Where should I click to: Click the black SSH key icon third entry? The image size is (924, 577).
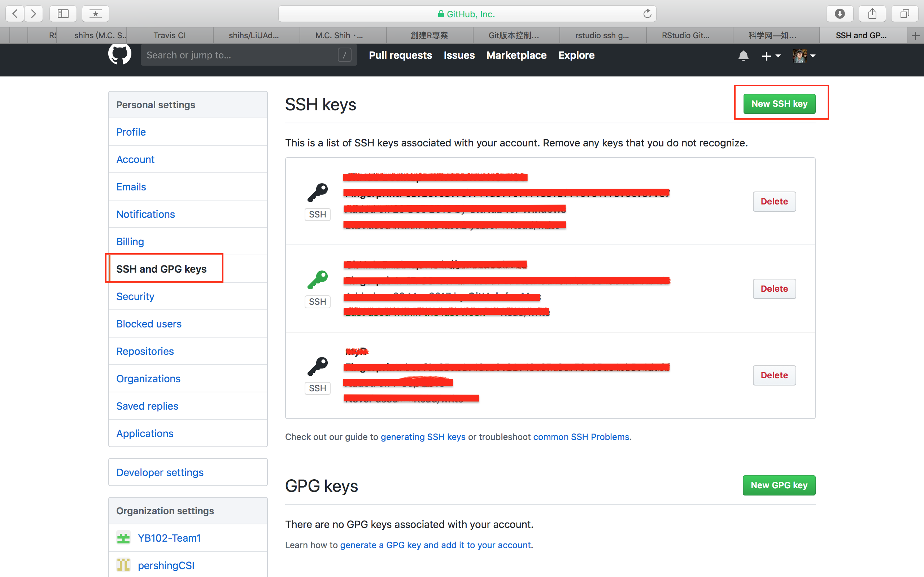[317, 366]
